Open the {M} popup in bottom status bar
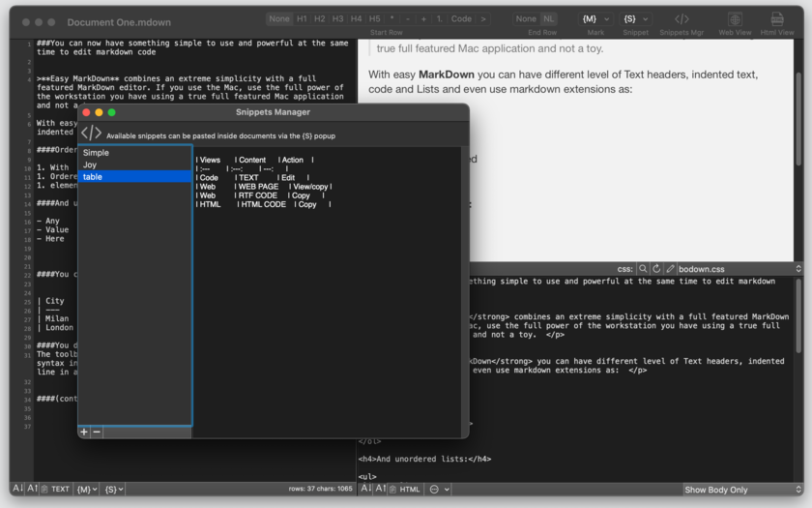Viewport: 812px width, 508px height. (86, 489)
